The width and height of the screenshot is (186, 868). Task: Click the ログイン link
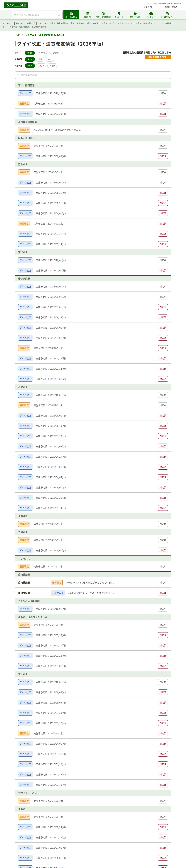(x=149, y=7)
